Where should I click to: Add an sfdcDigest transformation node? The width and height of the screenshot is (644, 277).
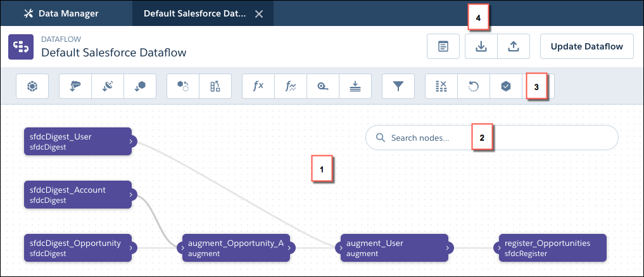(75, 87)
